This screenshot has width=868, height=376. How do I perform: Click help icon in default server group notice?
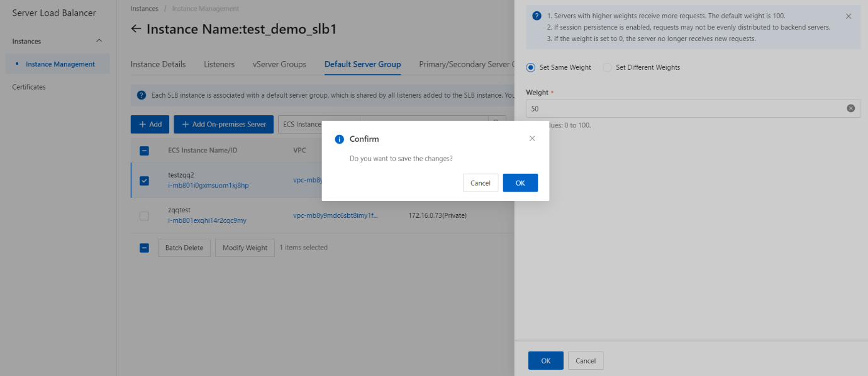[142, 95]
